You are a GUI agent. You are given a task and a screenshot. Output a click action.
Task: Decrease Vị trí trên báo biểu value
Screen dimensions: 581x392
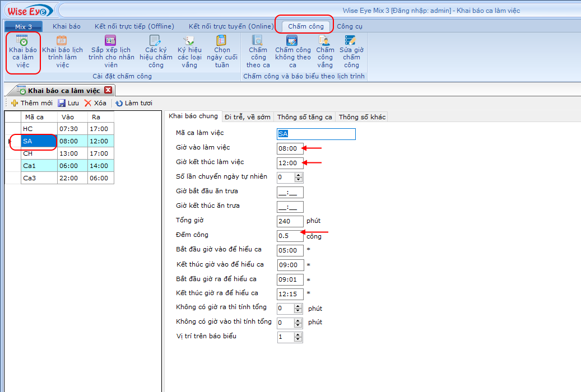(x=299, y=339)
